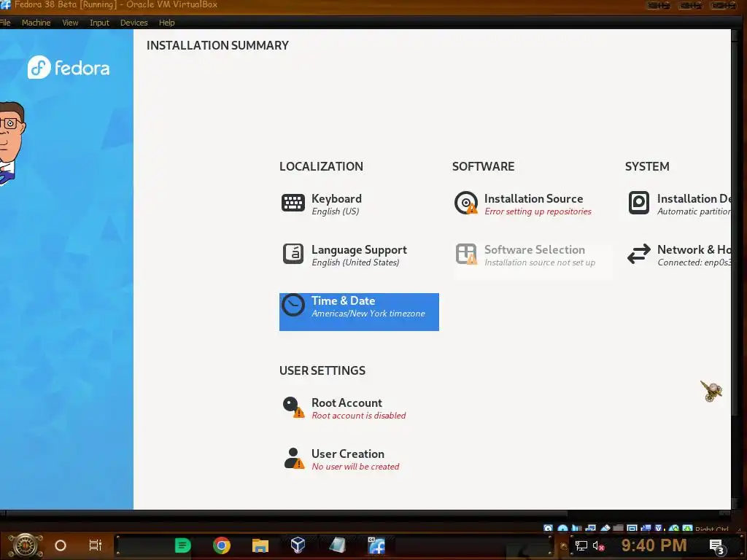Screen dimensions: 747x560
Task: Click "Root account is disabled" text
Action: click(359, 415)
